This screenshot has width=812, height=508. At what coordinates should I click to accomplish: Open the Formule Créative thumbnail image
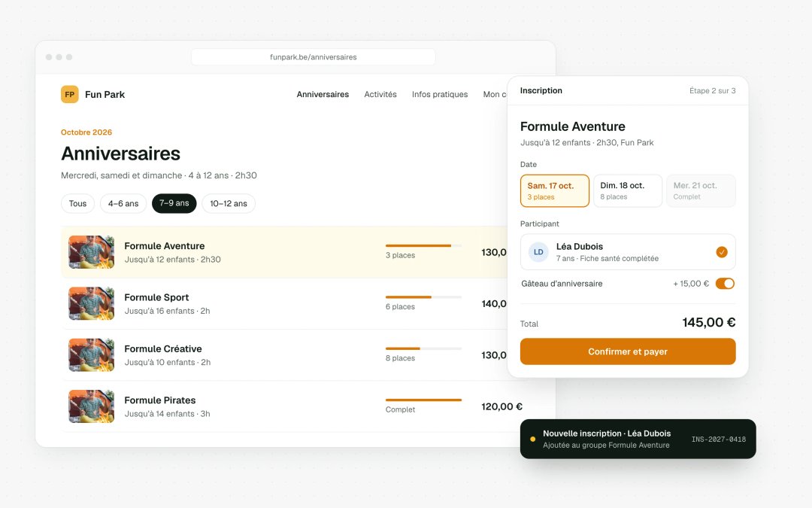[92, 354]
